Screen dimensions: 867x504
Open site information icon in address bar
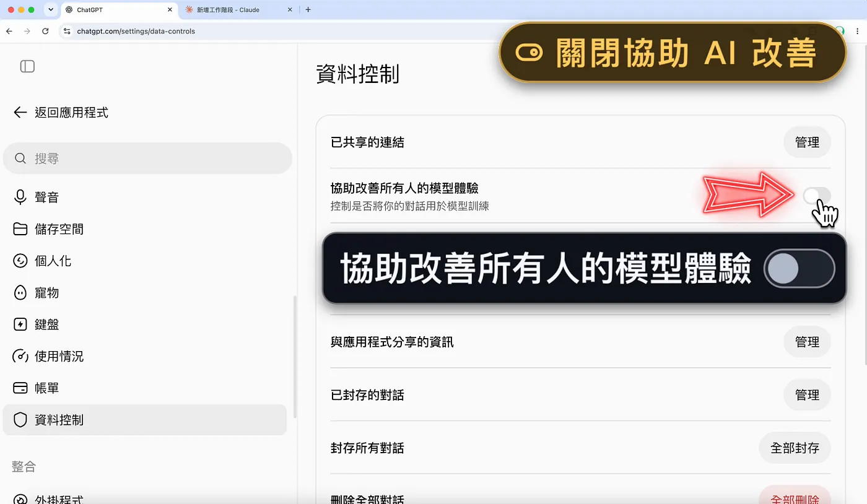tap(68, 31)
